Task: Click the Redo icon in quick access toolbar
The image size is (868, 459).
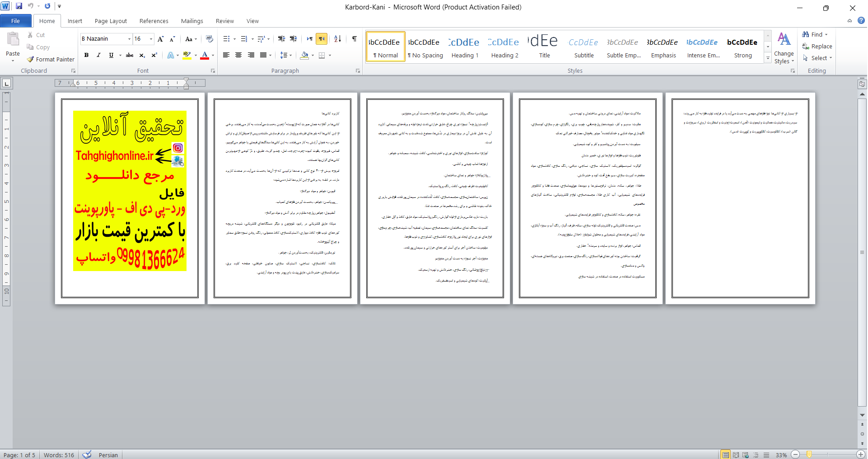Action: tap(47, 6)
